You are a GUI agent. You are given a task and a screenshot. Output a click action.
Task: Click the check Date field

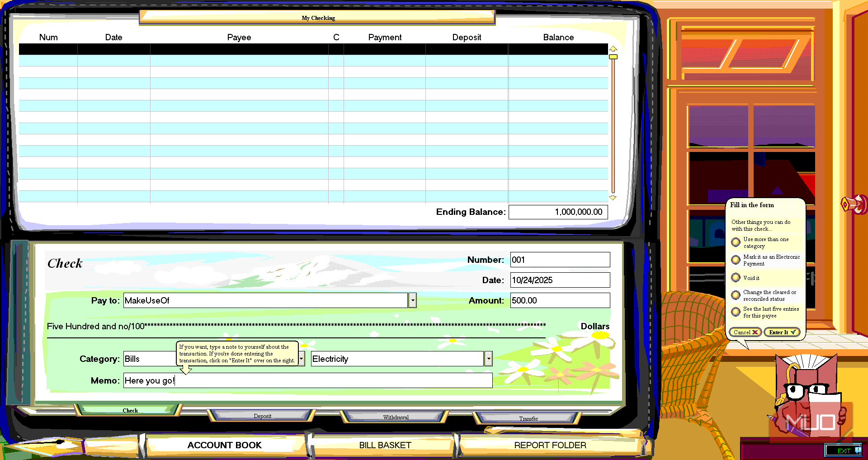560,280
